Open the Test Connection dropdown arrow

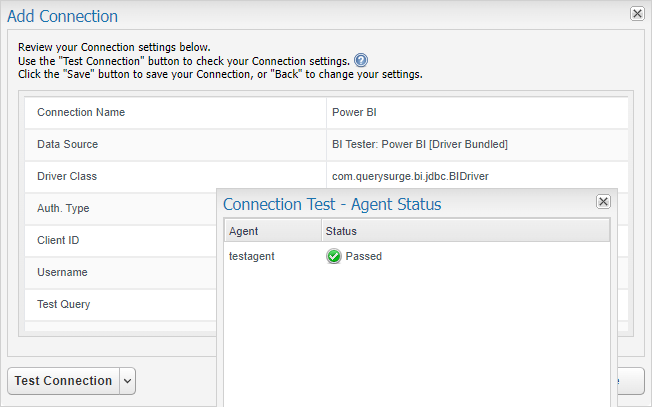pos(128,381)
